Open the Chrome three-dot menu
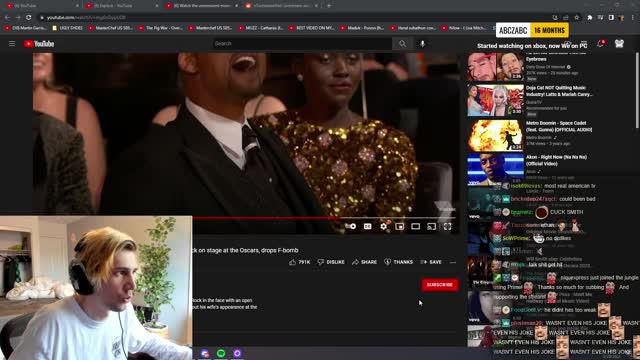Screen dimensions: 640x360 point(633,18)
